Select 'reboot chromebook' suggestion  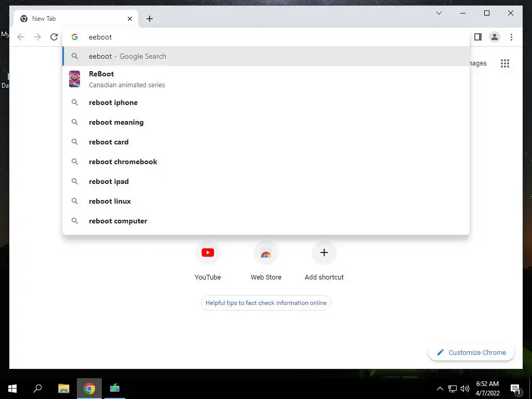(266, 162)
